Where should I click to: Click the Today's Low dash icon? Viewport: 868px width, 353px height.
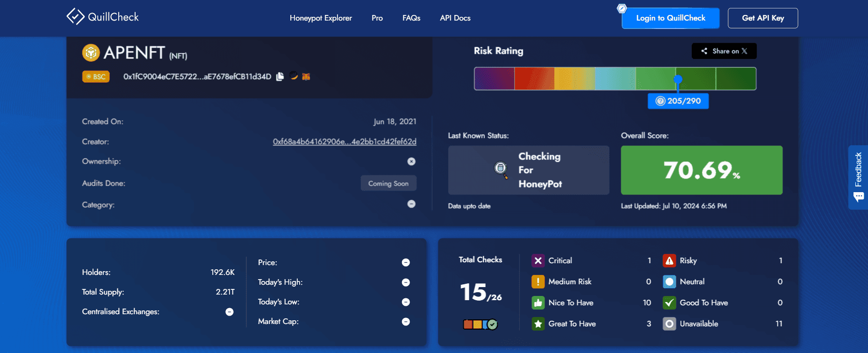pyautogui.click(x=406, y=302)
